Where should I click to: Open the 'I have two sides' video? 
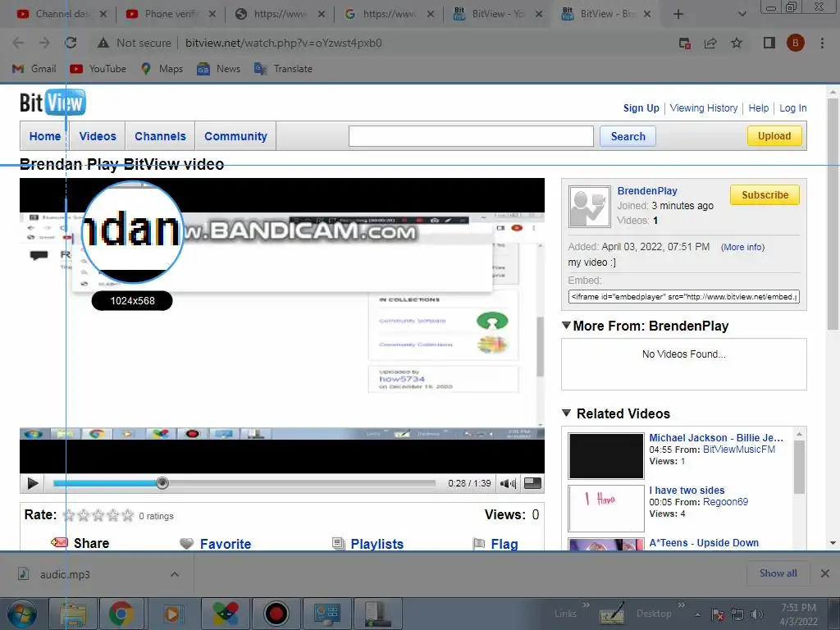(687, 491)
